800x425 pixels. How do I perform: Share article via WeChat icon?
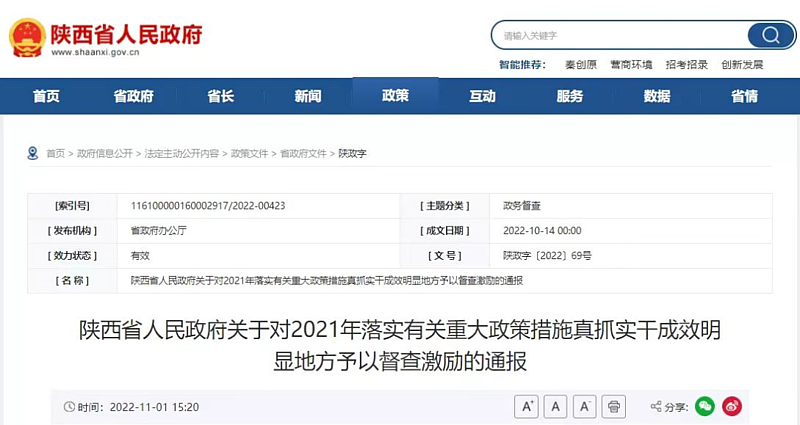705,406
